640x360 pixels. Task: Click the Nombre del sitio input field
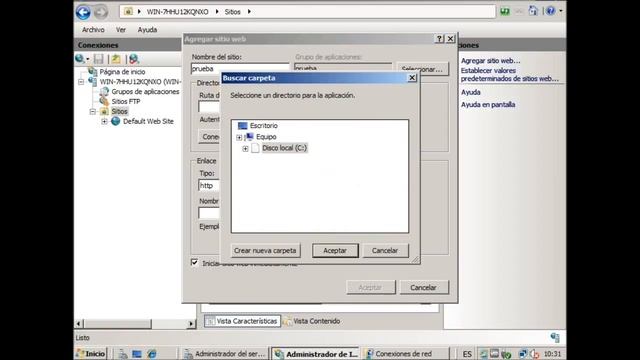pyautogui.click(x=240, y=69)
